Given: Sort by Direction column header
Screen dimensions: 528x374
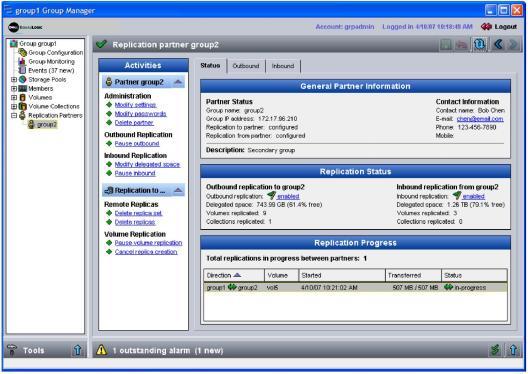Looking at the screenshot, I should click(234, 275).
